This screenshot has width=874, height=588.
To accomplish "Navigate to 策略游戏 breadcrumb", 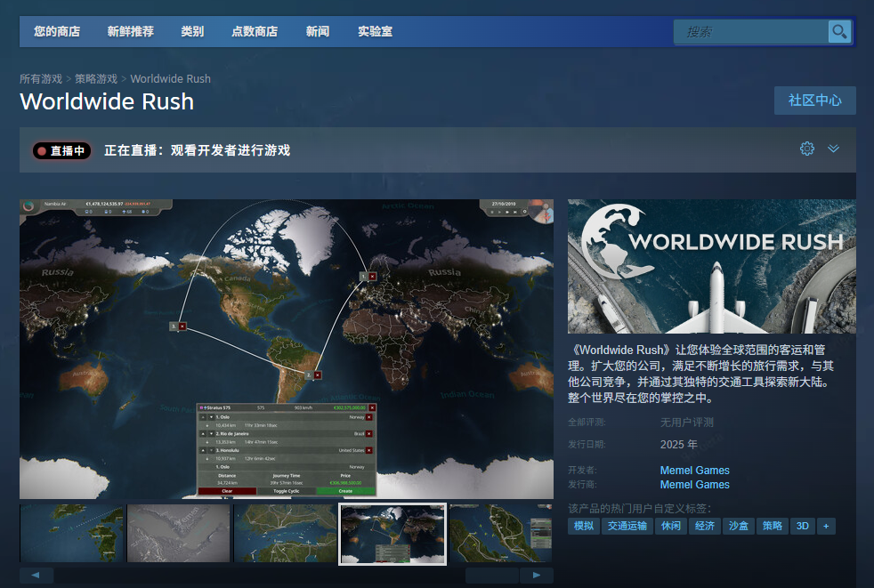I will click(97, 78).
